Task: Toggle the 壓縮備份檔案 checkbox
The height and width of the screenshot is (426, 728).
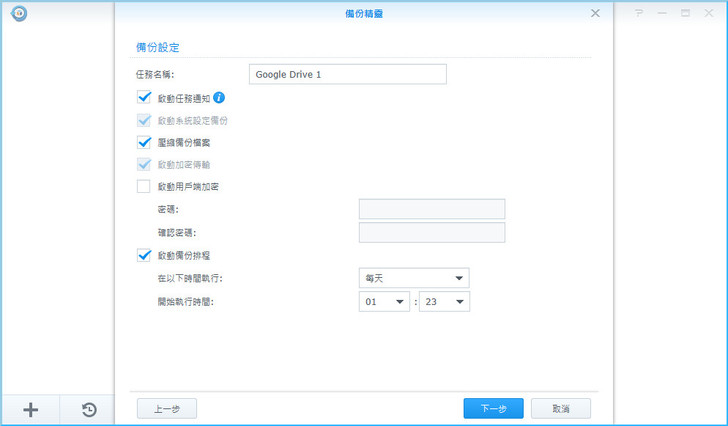Action: (x=144, y=142)
